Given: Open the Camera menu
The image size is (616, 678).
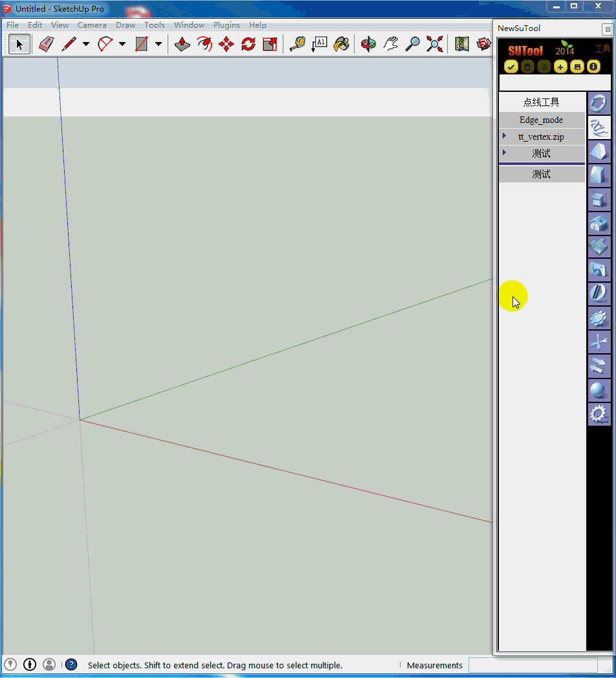Looking at the screenshot, I should pyautogui.click(x=92, y=25).
